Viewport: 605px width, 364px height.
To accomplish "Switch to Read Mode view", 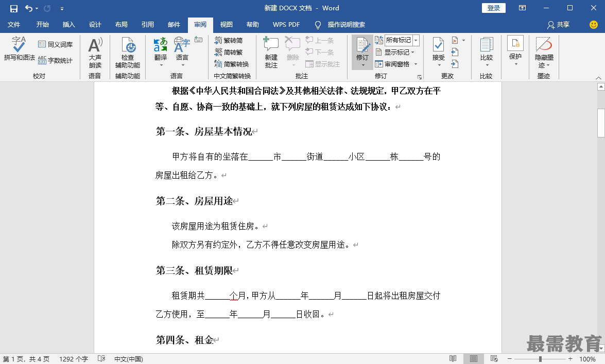I will [x=453, y=359].
